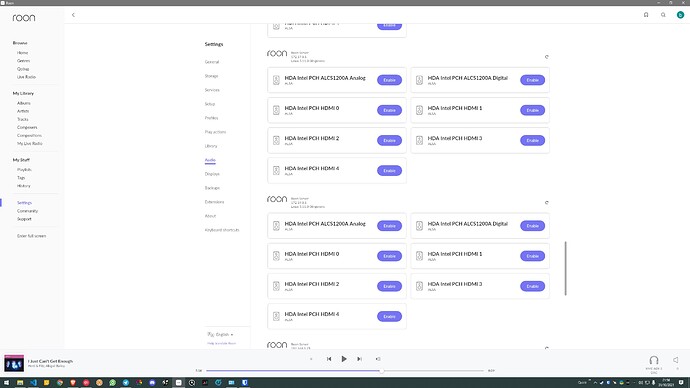Open the taskbar notification center icon
Screen dimensions: 690x388
(x=681, y=383)
